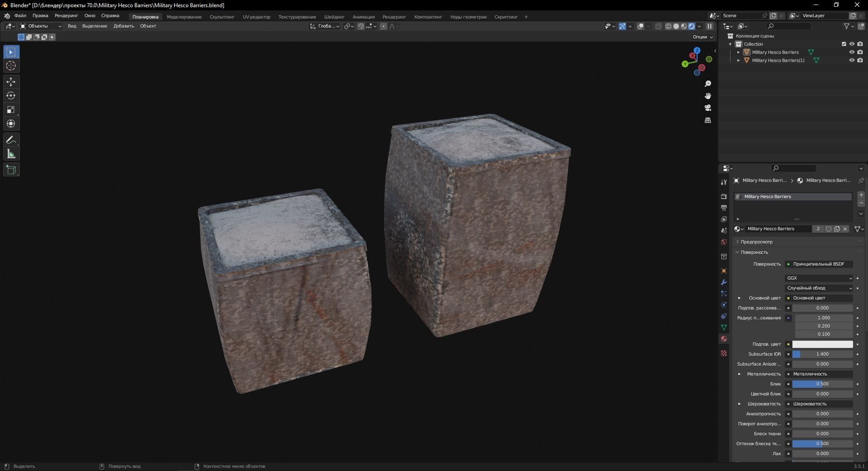This screenshot has height=471, width=868.
Task: Switch to the UV editor workspace tab
Action: pyautogui.click(x=256, y=17)
